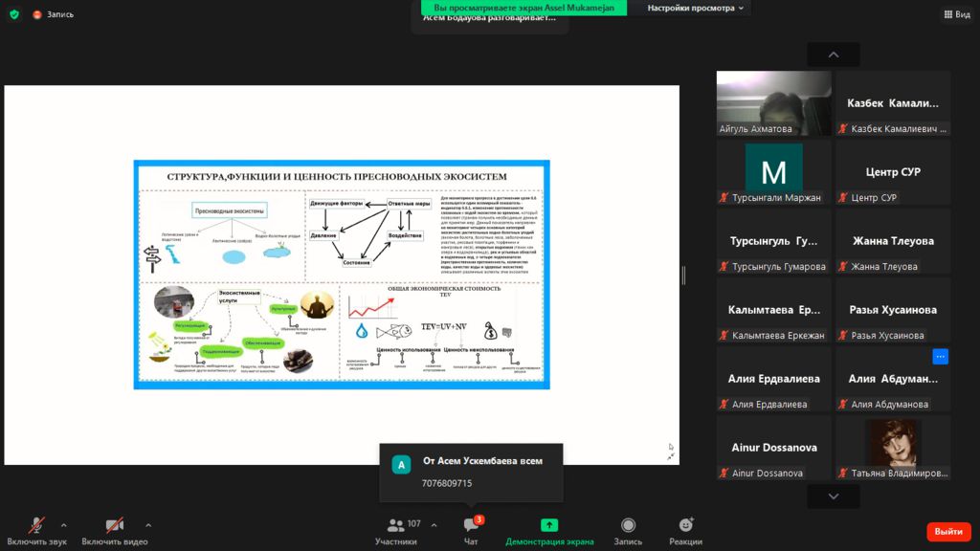Open the Чат chat panel
980x551 pixels.
[471, 530]
